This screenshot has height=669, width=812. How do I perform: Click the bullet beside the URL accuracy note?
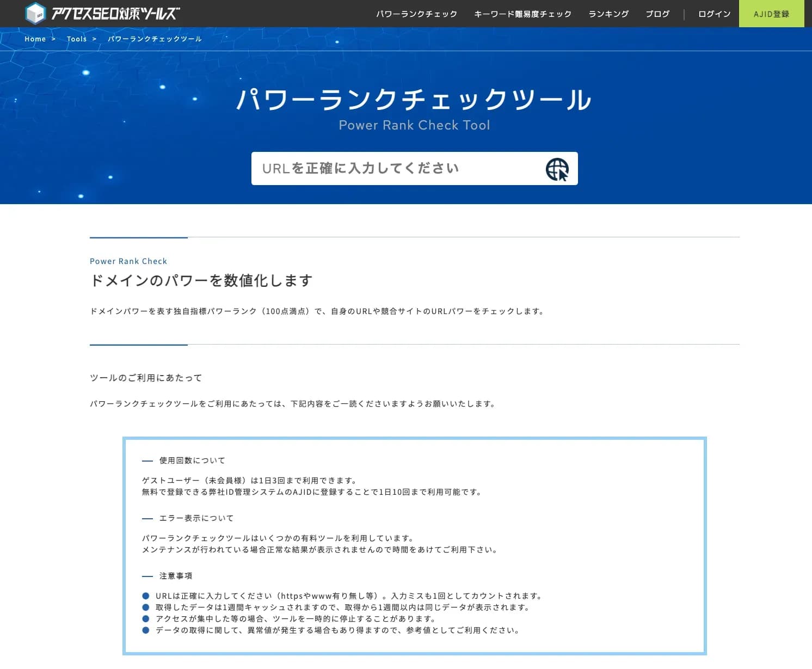[x=145, y=595]
